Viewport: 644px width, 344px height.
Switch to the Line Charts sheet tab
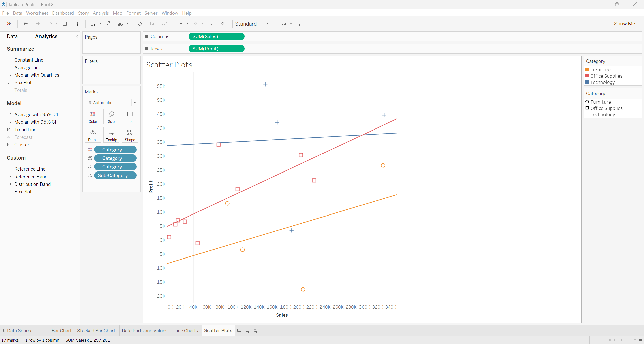click(186, 331)
